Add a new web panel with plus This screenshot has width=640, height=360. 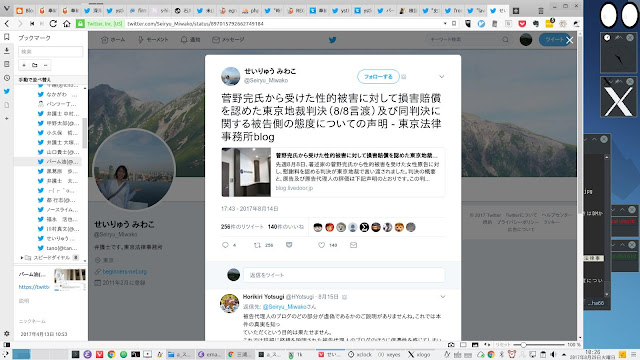click(7, 118)
